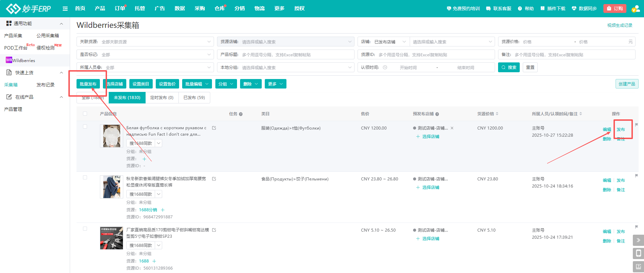Click the 产品标题 input field

point(296,55)
